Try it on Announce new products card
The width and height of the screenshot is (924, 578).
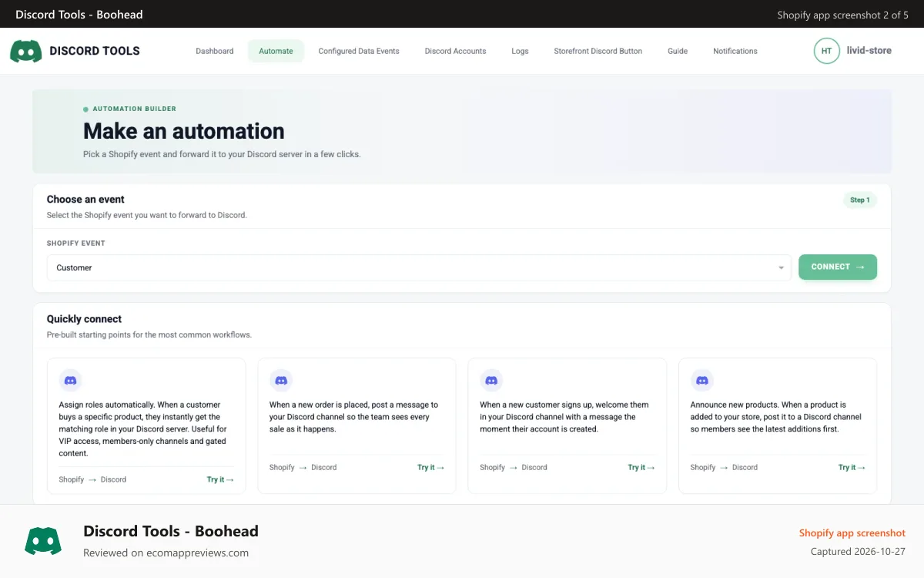pos(852,467)
